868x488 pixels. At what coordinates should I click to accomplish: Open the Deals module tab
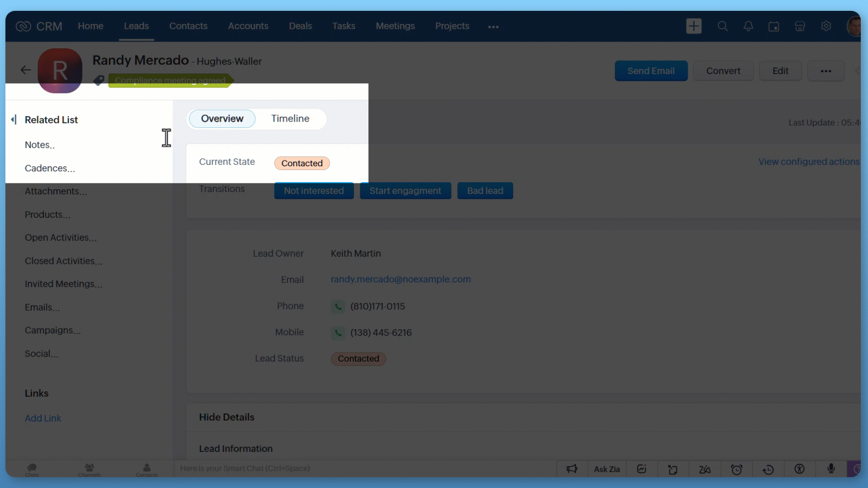(x=300, y=26)
